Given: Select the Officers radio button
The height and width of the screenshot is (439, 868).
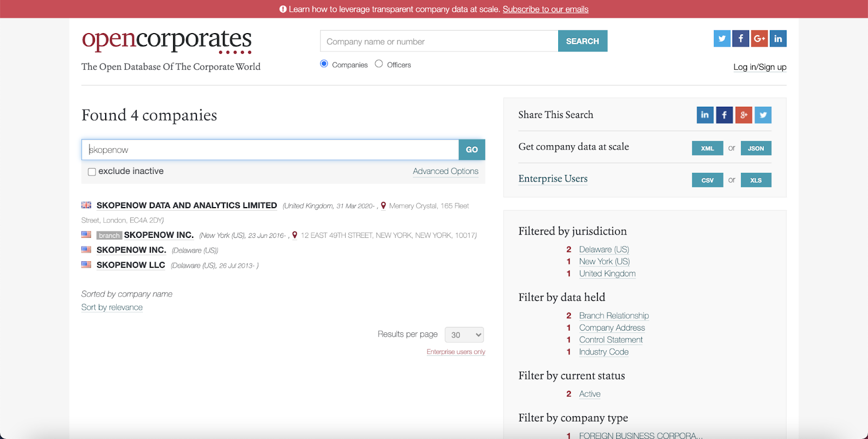Looking at the screenshot, I should coord(379,64).
